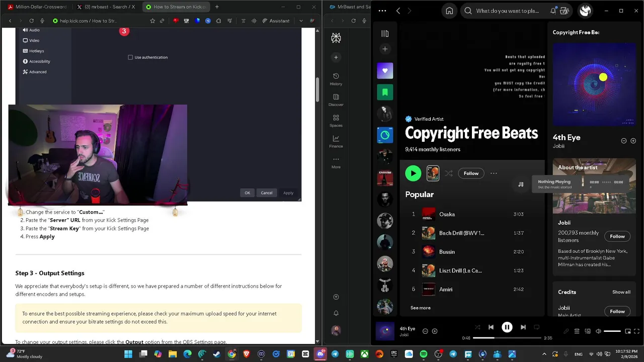Show all credits

(x=621, y=292)
